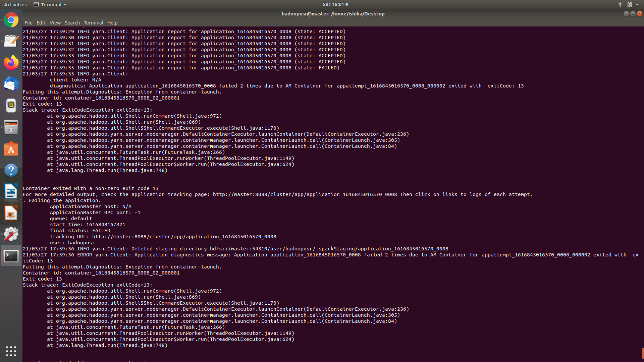Open the system settings tools icon
The height and width of the screenshot is (362, 644).
click(x=11, y=234)
